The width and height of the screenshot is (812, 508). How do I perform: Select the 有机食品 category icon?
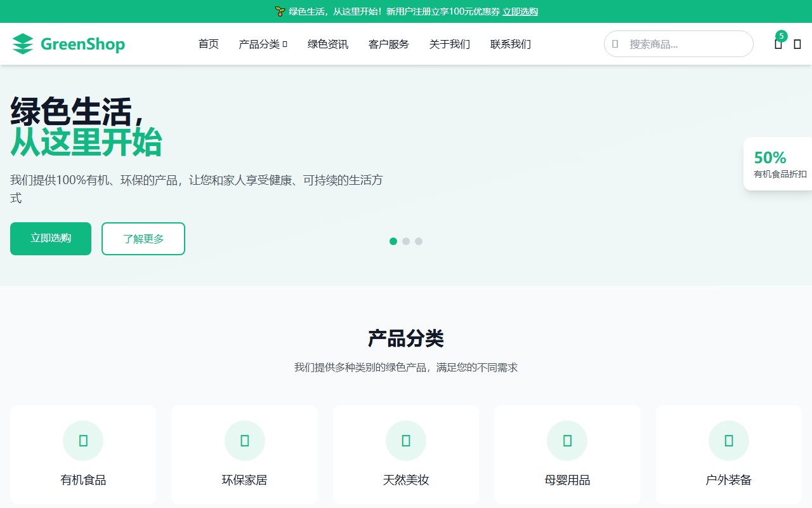click(x=83, y=440)
